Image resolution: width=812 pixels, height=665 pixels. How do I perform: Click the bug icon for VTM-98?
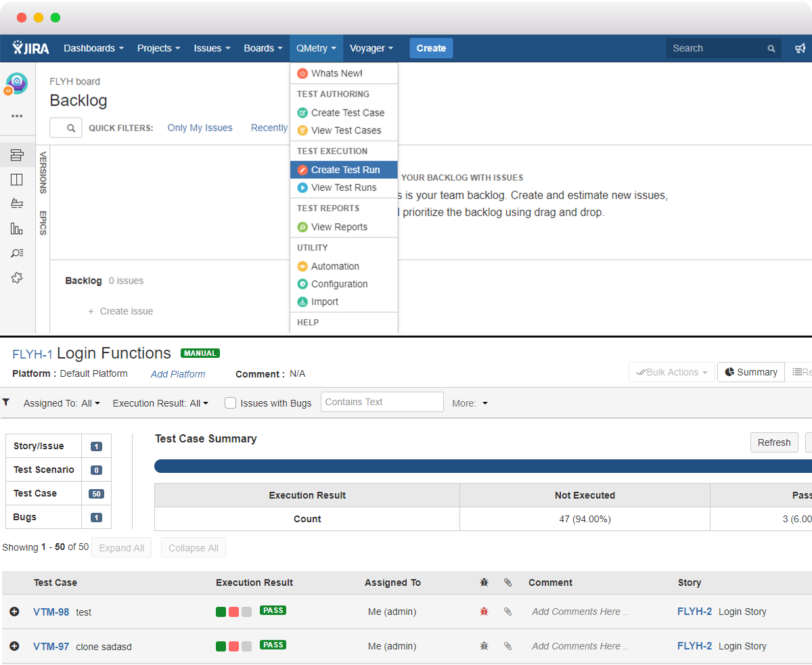coord(484,612)
